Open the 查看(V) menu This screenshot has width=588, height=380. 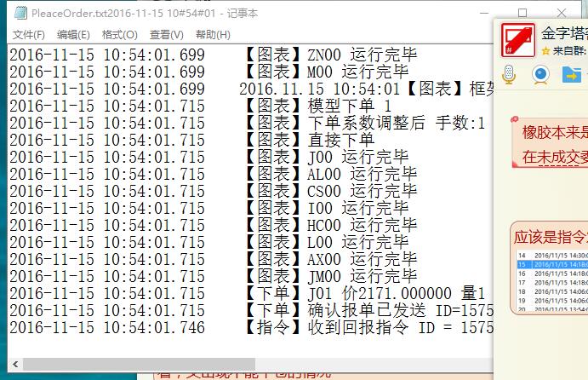[166, 35]
